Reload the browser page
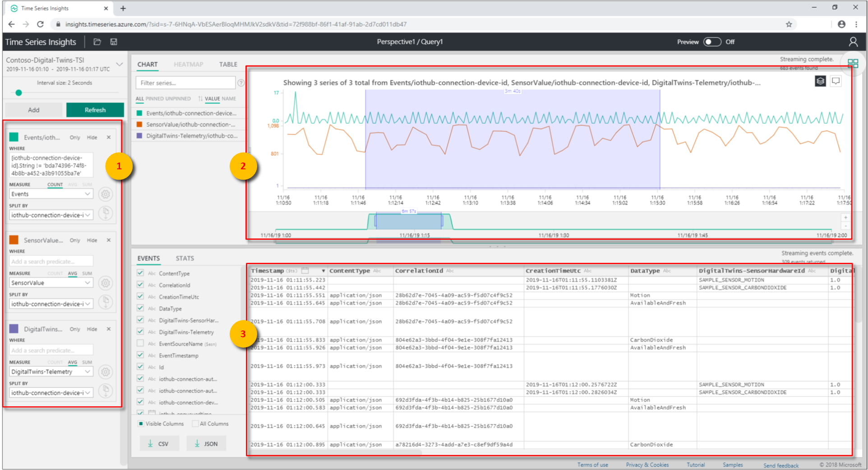 pyautogui.click(x=41, y=24)
